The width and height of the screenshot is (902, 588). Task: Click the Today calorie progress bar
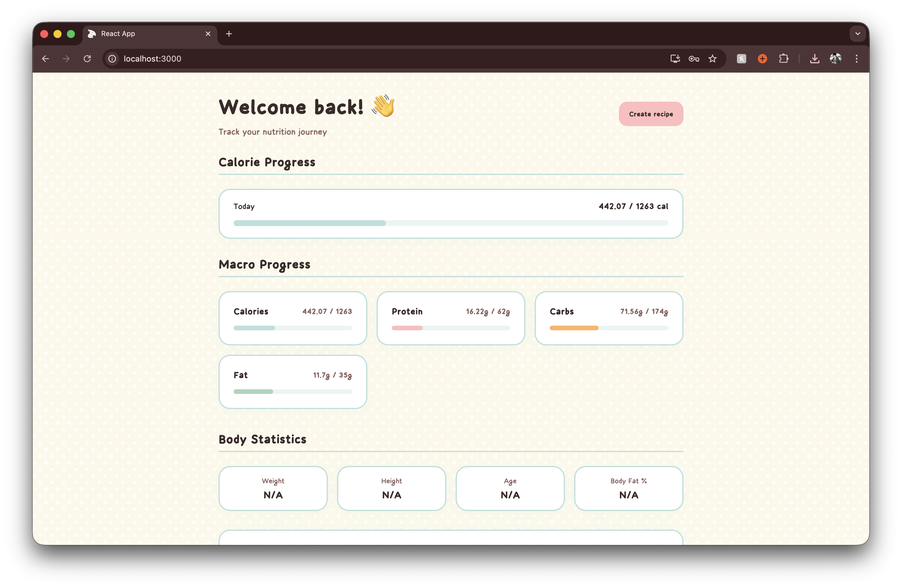[451, 223]
